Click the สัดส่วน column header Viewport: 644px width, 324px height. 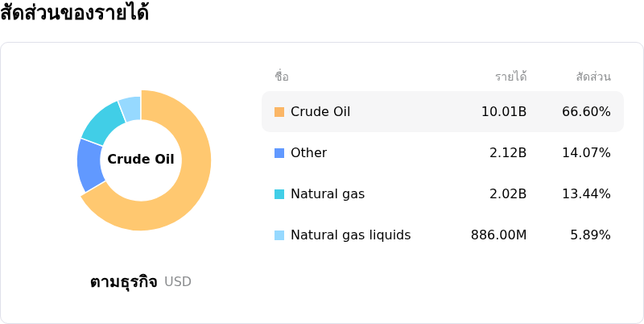click(x=593, y=77)
